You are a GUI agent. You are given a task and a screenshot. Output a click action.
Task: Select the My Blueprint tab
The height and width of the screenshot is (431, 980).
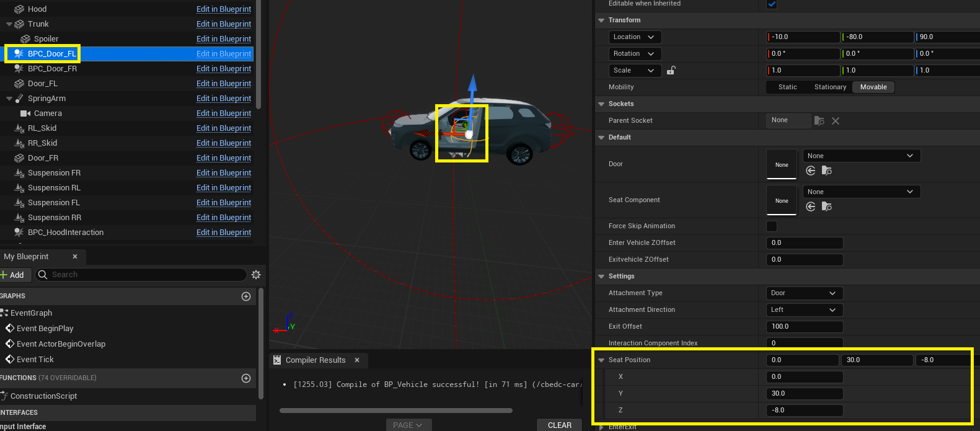(27, 257)
